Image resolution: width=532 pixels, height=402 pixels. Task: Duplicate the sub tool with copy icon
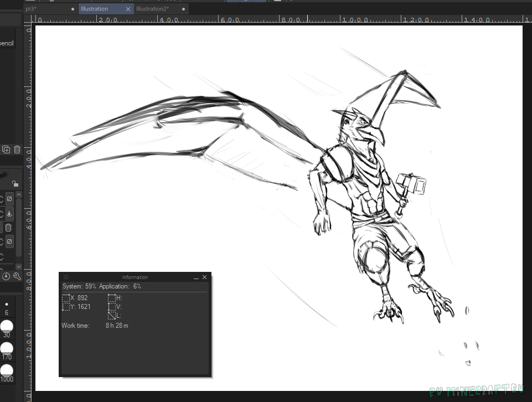[x=6, y=150]
